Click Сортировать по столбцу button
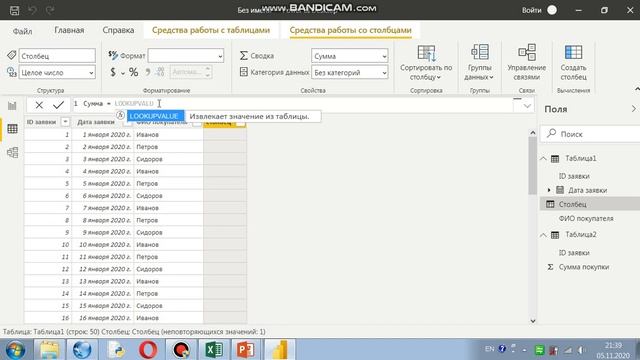The image size is (640, 360). [426, 63]
